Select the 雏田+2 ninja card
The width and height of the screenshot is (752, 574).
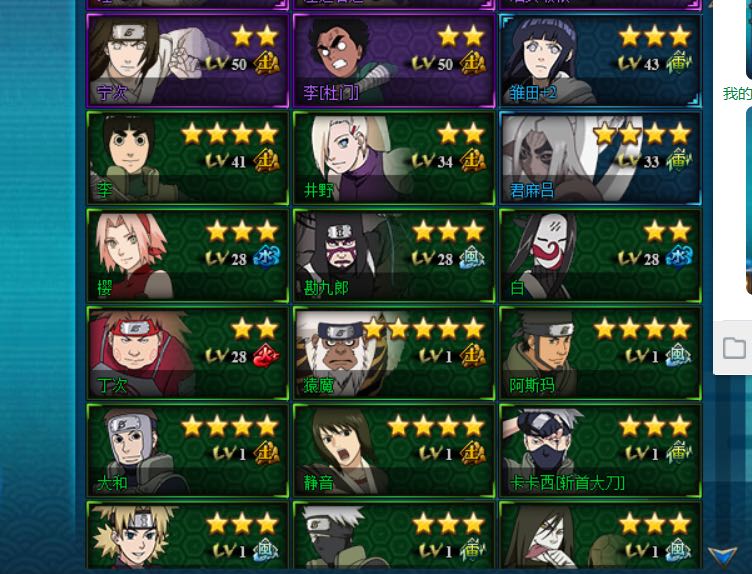point(600,60)
